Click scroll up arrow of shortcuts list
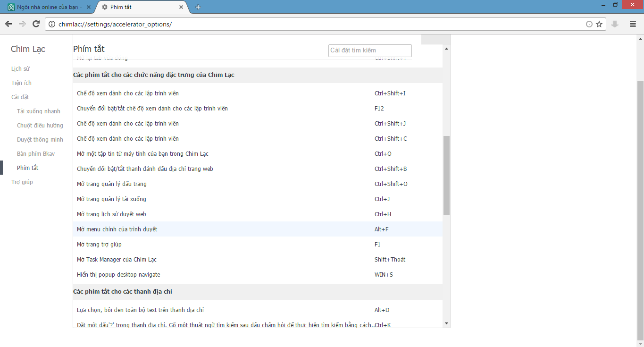Screen dimensions: 644x347 [x=446, y=49]
